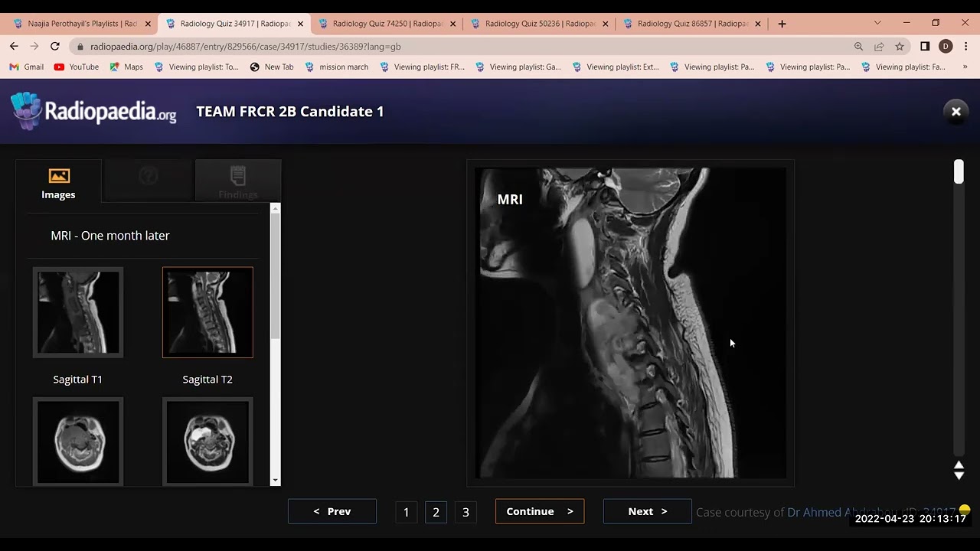Viewport: 980px width, 551px height.
Task: Go to the previous case with Prev
Action: (332, 511)
